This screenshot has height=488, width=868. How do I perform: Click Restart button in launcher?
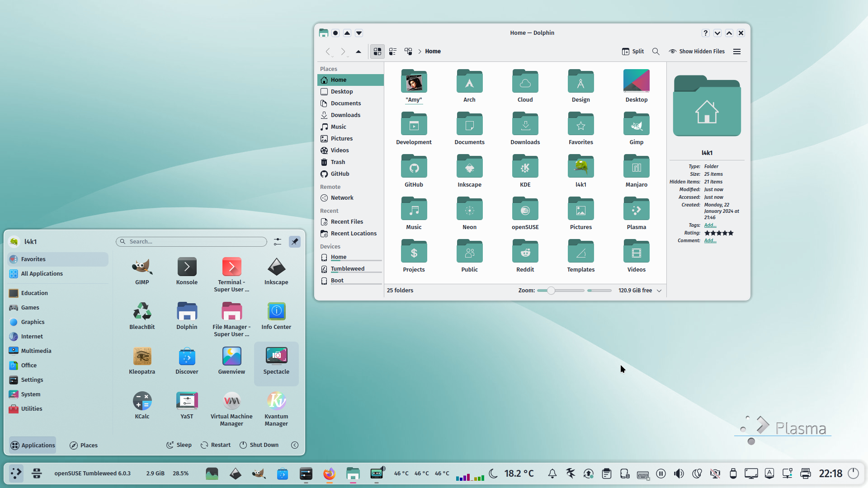216,445
